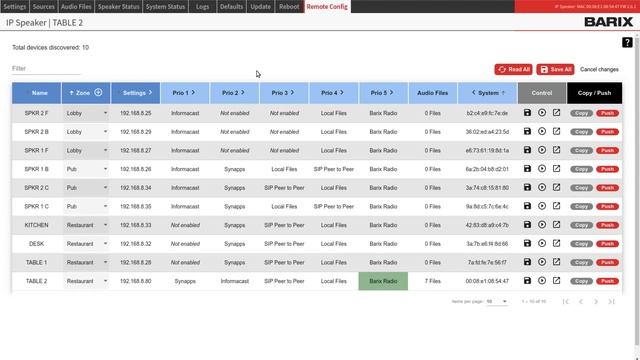Push configuration to DESK
Image resolution: width=640 pixels, height=360 pixels.
pyautogui.click(x=607, y=244)
